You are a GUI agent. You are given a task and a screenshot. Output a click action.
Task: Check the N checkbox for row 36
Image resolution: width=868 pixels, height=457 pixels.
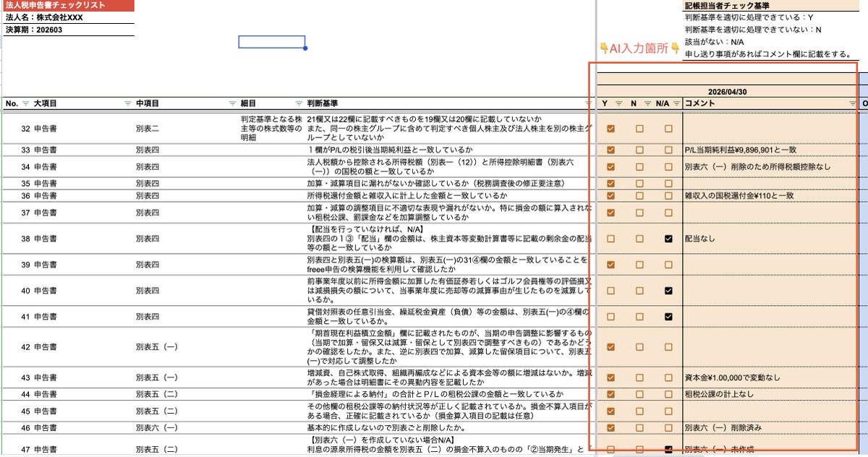(639, 196)
